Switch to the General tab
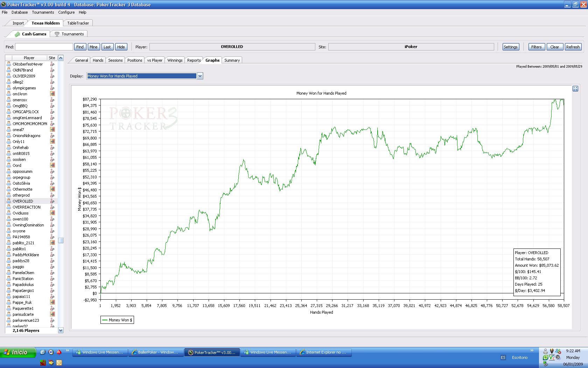 click(82, 60)
